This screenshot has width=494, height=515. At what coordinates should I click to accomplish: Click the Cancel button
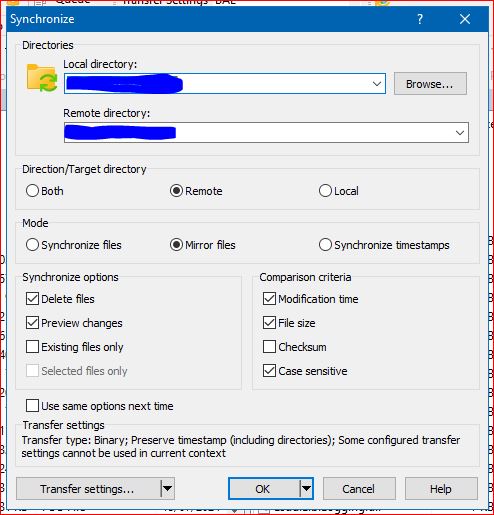[359, 489]
